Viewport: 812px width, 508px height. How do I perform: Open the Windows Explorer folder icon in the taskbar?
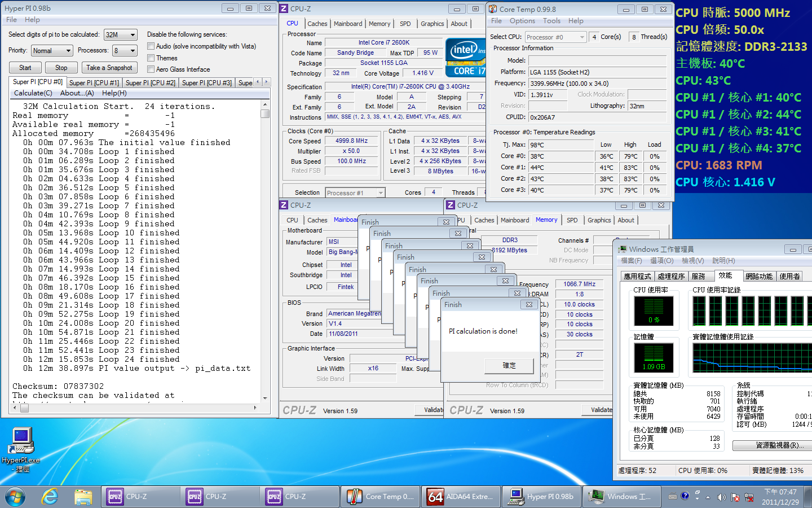(x=83, y=497)
